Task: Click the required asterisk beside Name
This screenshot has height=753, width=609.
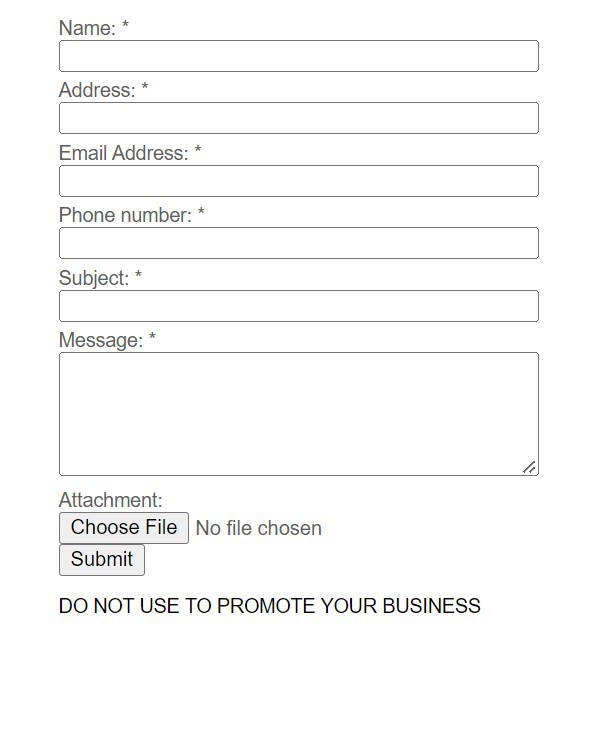Action: (125, 28)
